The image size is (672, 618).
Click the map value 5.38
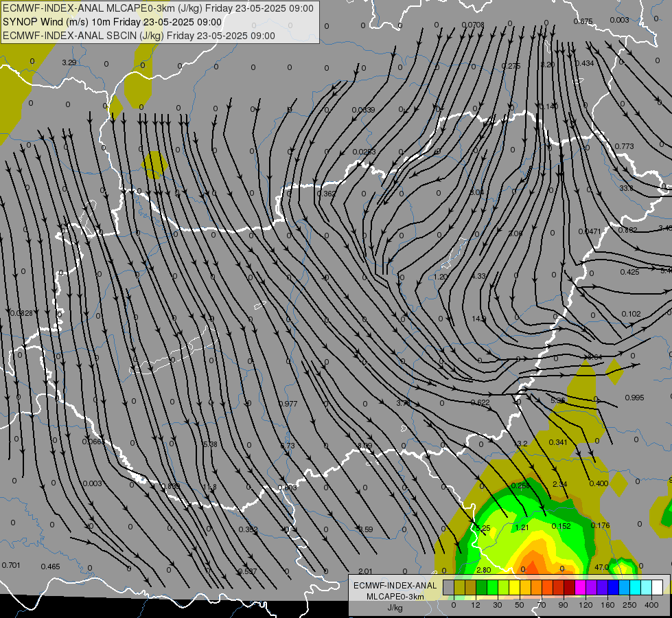click(x=210, y=445)
